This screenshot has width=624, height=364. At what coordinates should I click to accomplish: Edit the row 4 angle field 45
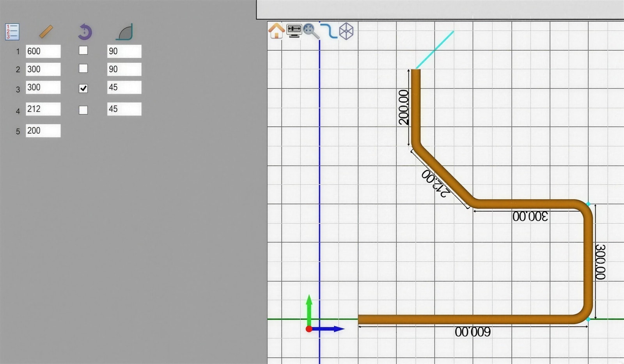pos(124,109)
